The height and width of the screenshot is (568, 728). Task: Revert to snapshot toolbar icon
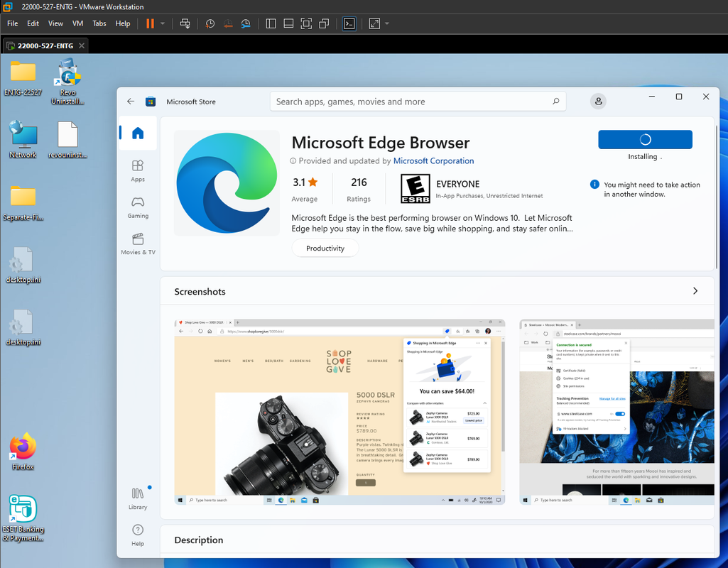tap(228, 23)
